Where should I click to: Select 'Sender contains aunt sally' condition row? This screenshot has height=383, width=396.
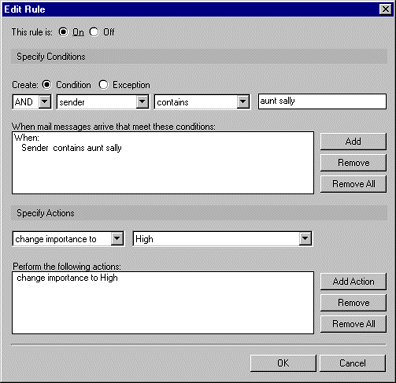71,148
